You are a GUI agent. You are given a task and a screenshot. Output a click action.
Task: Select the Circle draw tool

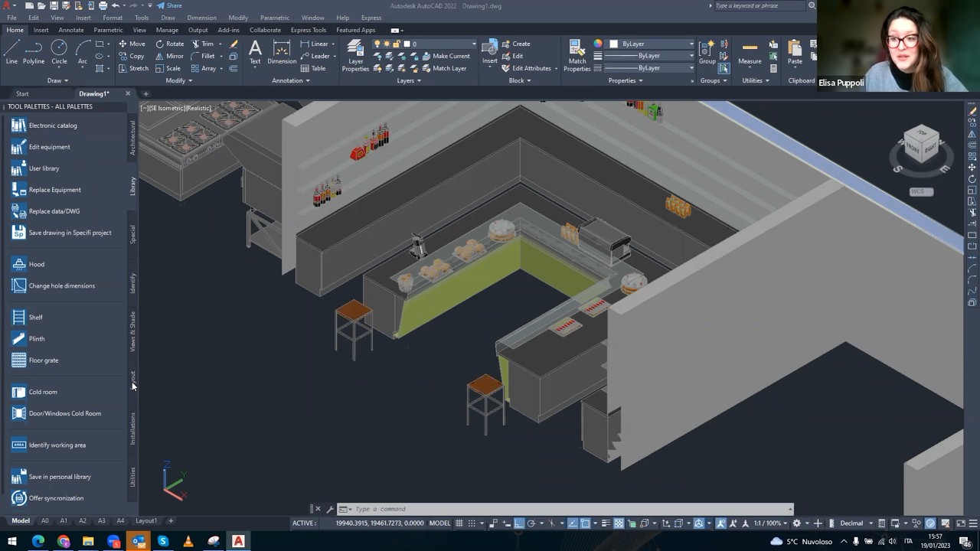[59, 52]
